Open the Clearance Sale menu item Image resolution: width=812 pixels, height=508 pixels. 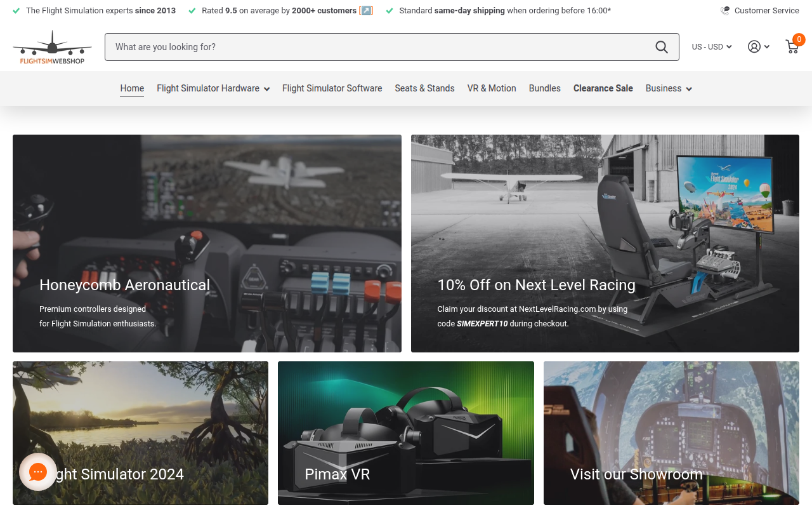coord(603,88)
